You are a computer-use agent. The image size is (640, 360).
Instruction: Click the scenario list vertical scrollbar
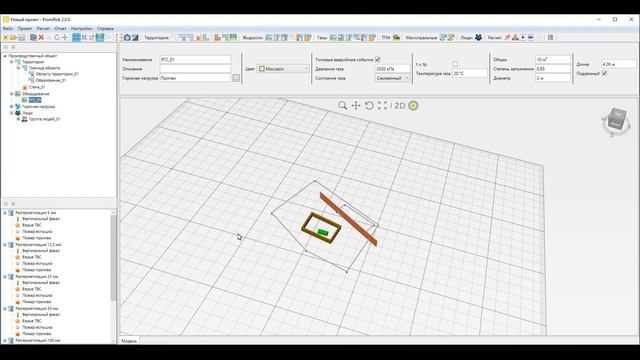coord(113,258)
